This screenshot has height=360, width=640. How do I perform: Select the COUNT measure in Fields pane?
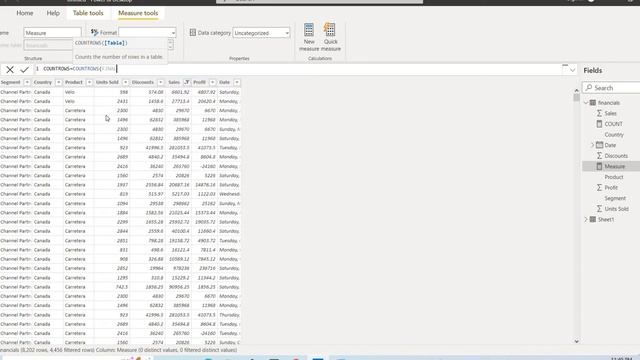pyautogui.click(x=613, y=124)
